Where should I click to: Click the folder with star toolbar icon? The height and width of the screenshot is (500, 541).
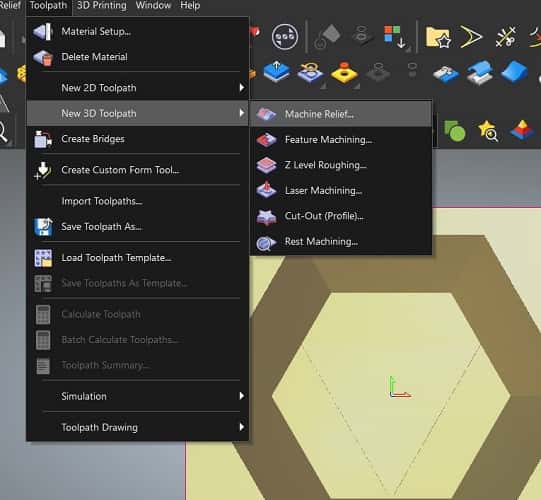coord(438,36)
